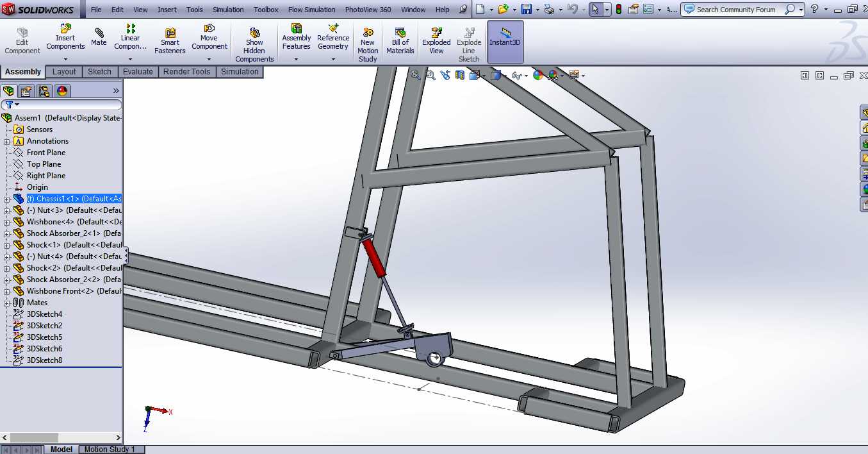Select the Model bottom tab

61,450
